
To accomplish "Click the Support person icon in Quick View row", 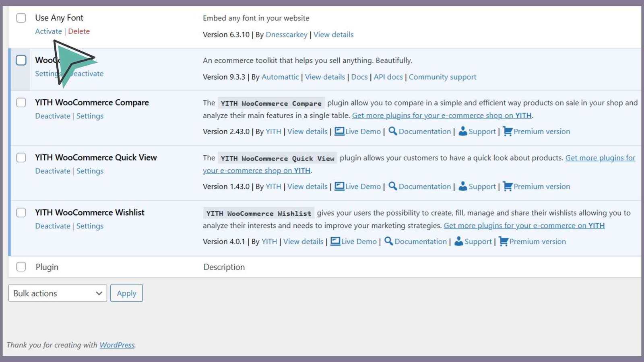I will 463,186.
